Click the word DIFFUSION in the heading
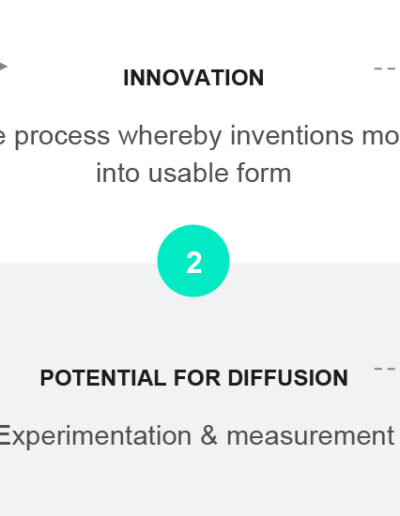This screenshot has width=400, height=516. [x=288, y=378]
